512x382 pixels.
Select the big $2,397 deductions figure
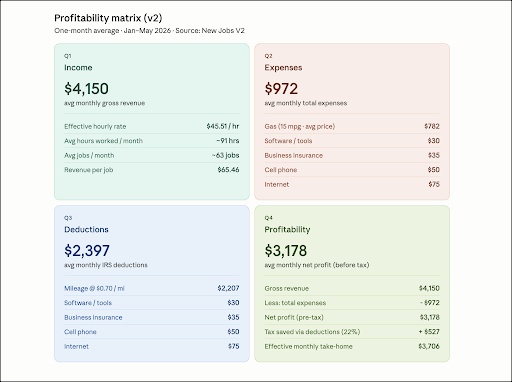click(87, 250)
